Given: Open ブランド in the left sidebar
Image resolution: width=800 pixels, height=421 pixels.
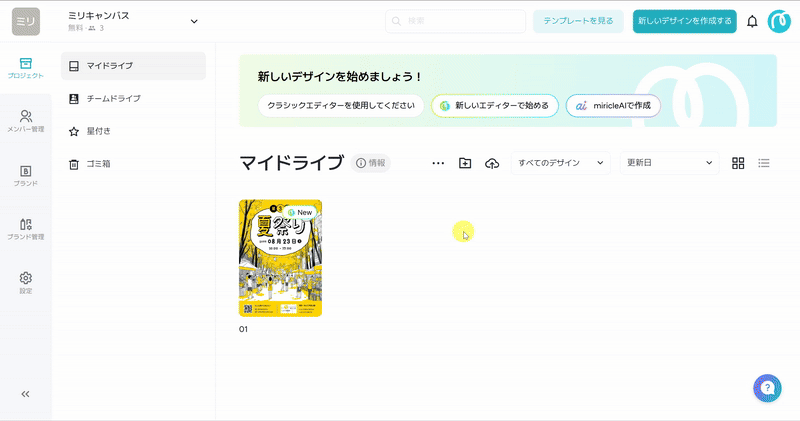Looking at the screenshot, I should [x=26, y=176].
